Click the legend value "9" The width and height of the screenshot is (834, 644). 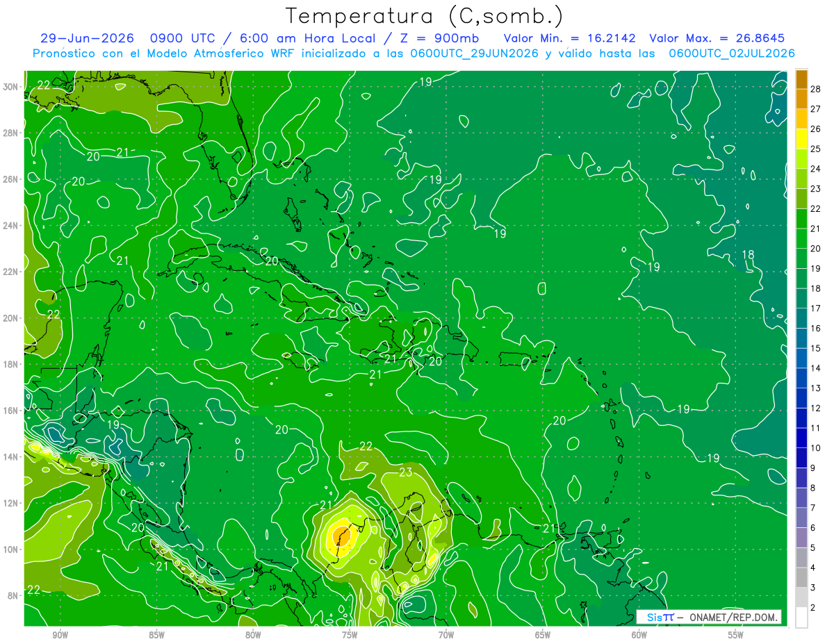click(813, 468)
